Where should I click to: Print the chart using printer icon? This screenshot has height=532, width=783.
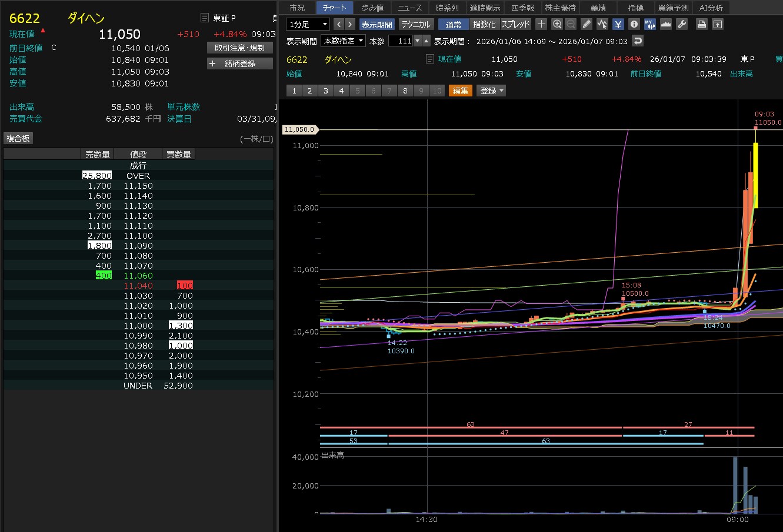pyautogui.click(x=701, y=24)
